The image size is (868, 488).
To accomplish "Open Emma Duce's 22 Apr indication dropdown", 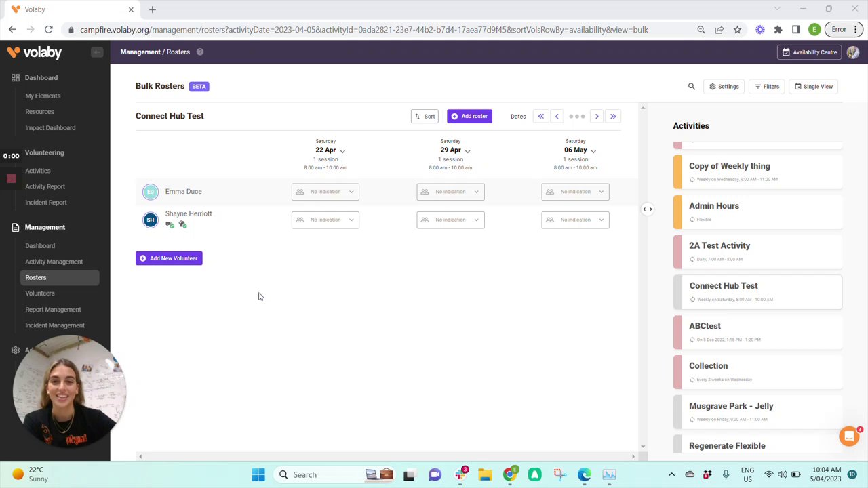I will click(325, 192).
